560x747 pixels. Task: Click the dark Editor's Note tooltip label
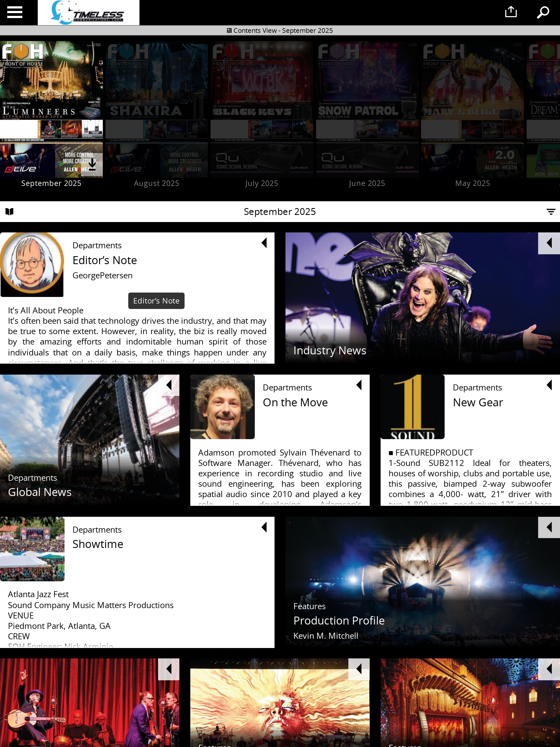[x=156, y=301]
